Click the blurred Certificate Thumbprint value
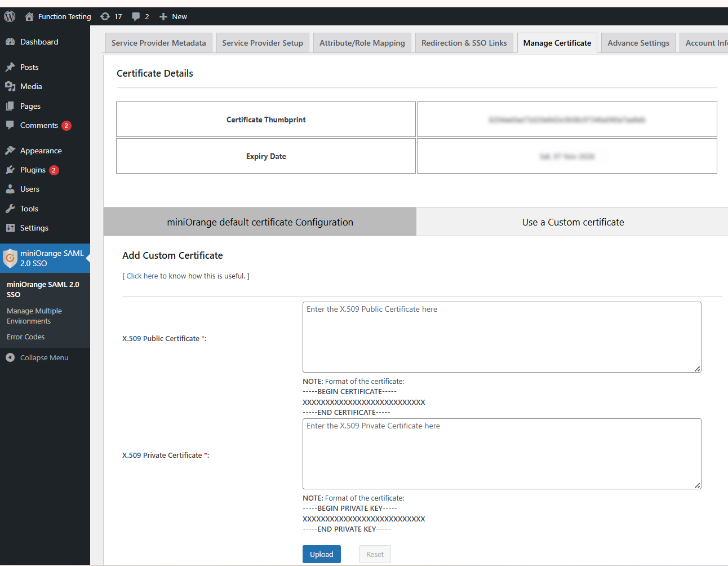 [x=567, y=120]
